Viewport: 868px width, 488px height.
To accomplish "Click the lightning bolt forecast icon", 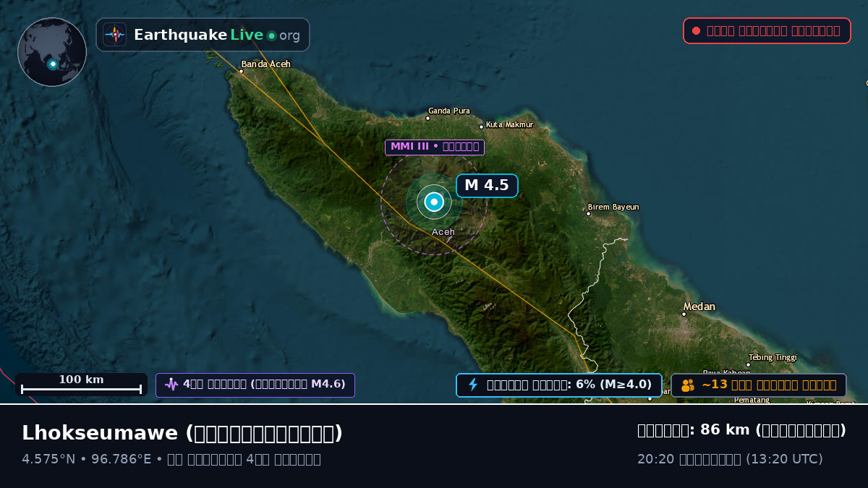I will coord(473,385).
